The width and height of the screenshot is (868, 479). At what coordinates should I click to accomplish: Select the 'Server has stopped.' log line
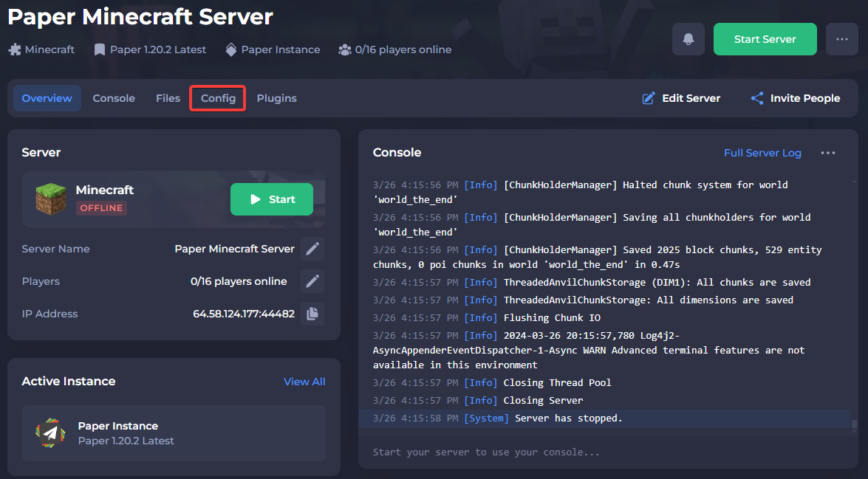click(x=604, y=418)
